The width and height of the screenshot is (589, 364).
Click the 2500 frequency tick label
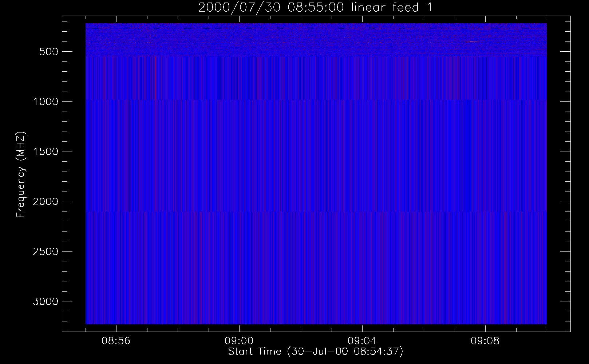46,252
